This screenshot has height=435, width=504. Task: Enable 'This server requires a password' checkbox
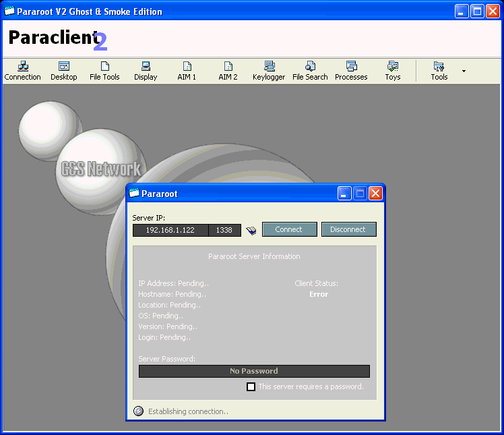coord(251,386)
